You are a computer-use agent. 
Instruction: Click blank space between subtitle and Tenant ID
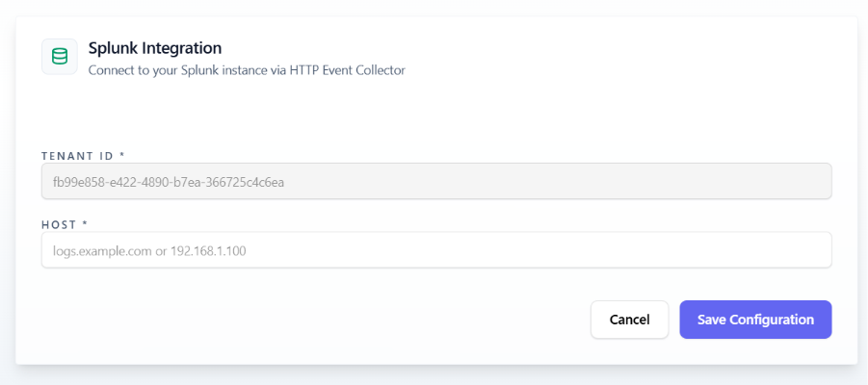(434, 115)
